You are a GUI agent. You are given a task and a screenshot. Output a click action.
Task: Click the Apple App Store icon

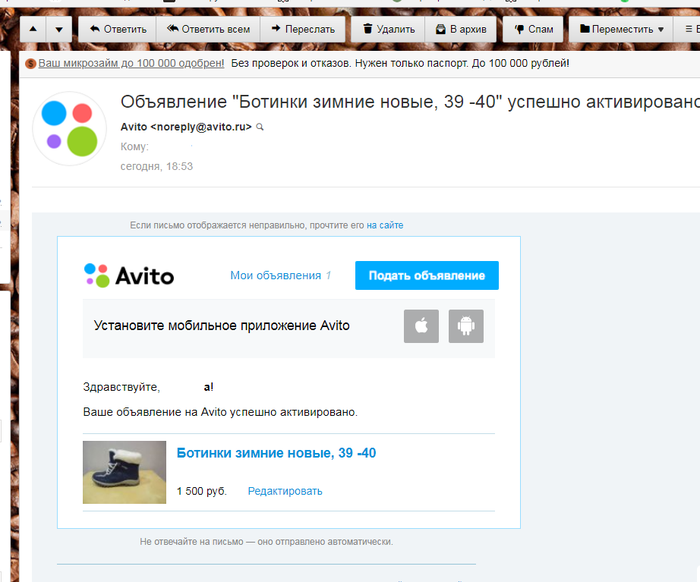click(421, 326)
